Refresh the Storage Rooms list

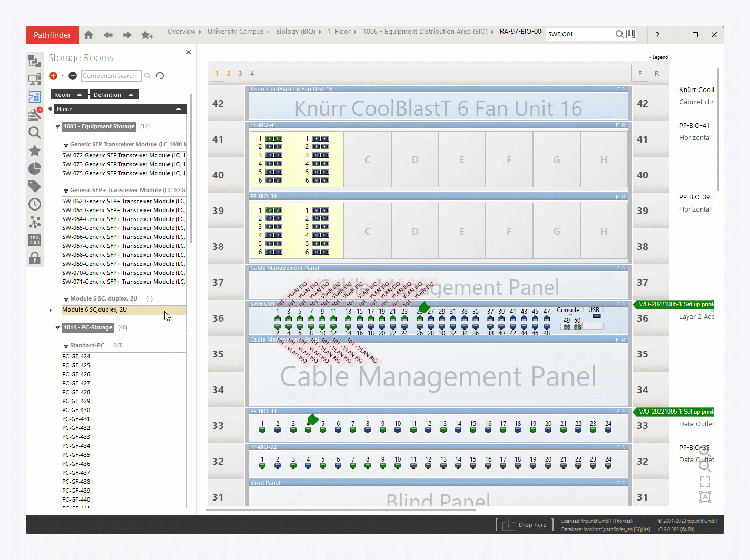(x=160, y=76)
